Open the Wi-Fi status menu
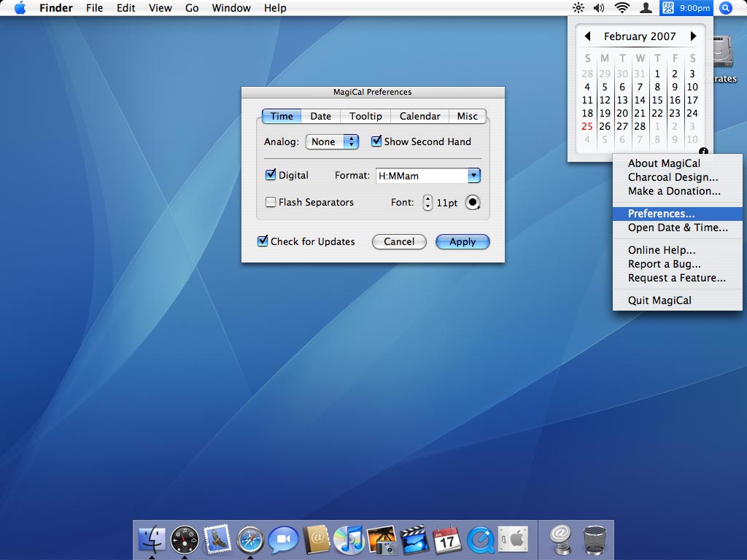The width and height of the screenshot is (747, 560). [622, 7]
